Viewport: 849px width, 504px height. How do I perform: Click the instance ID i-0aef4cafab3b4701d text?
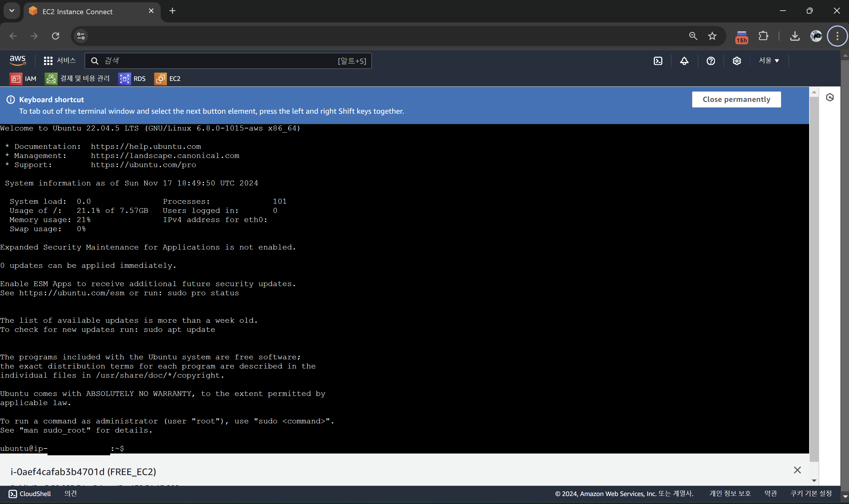(x=57, y=472)
